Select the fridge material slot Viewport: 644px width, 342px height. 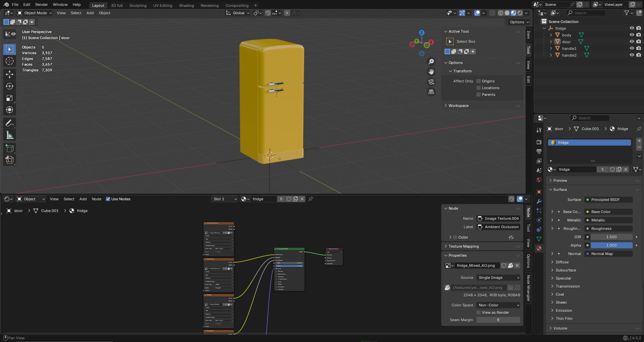tap(589, 143)
